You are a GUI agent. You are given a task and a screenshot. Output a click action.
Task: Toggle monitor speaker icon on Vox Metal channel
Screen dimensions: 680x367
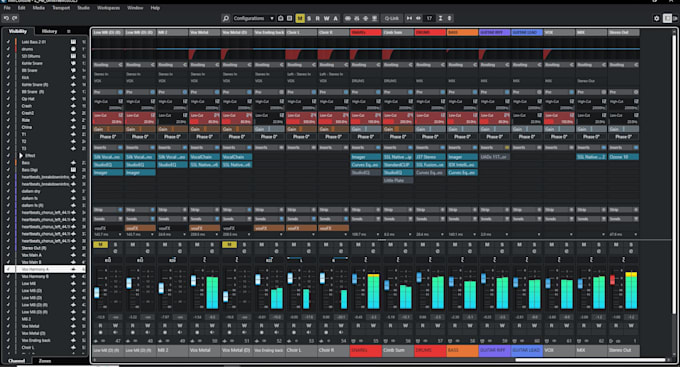212,333
